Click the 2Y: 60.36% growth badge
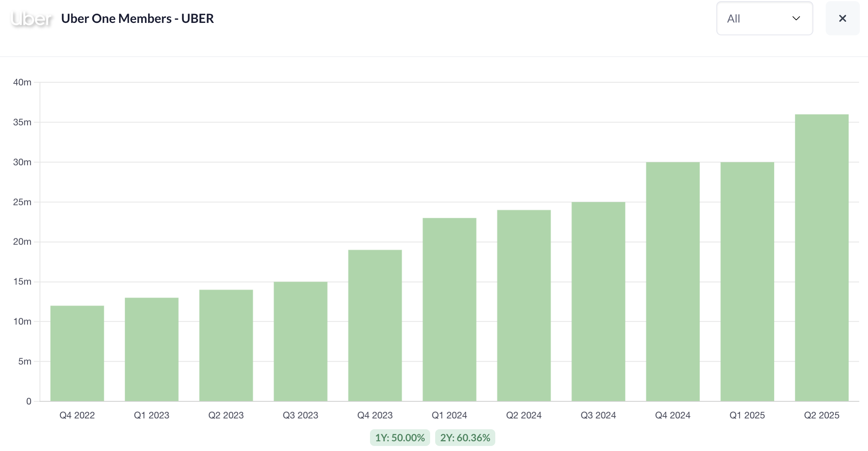 coord(465,437)
